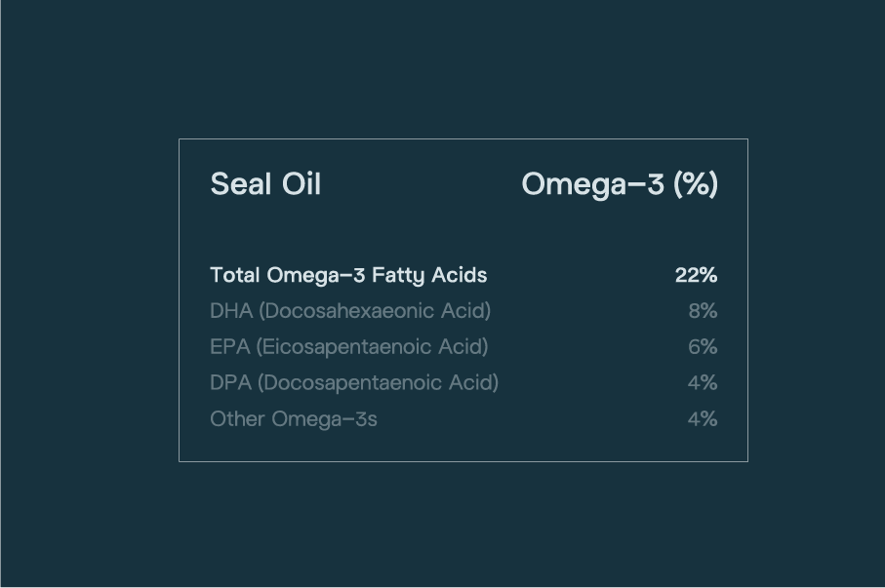This screenshot has width=885, height=588.
Task: Click the word Total in bold row
Action: [234, 275]
